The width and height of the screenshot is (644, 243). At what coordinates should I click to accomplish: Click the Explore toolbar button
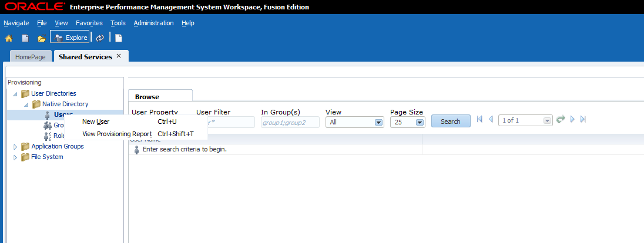70,38
